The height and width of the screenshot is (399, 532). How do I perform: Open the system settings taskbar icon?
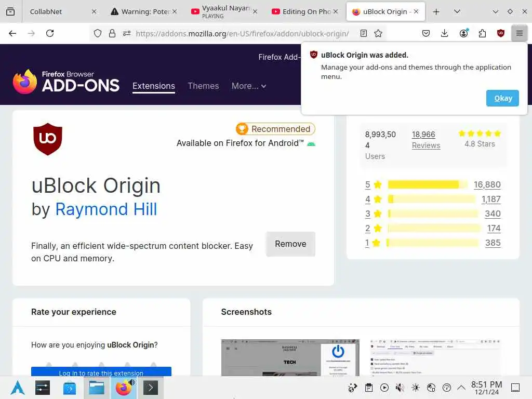(x=43, y=388)
